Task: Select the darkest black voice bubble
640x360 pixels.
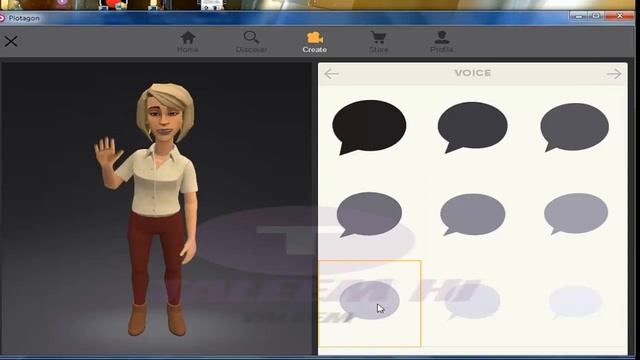Action: pyautogui.click(x=369, y=127)
